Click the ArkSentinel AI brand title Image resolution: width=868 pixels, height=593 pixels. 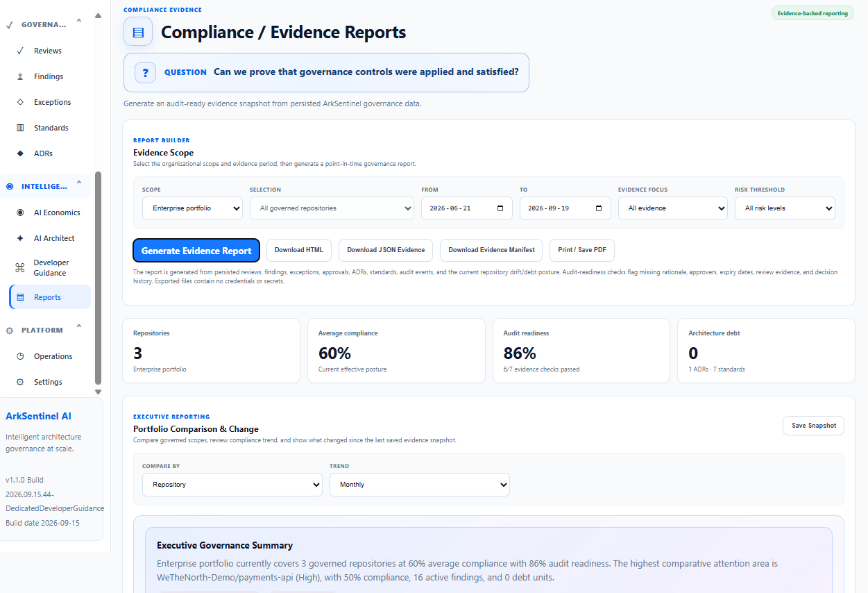[38, 416]
